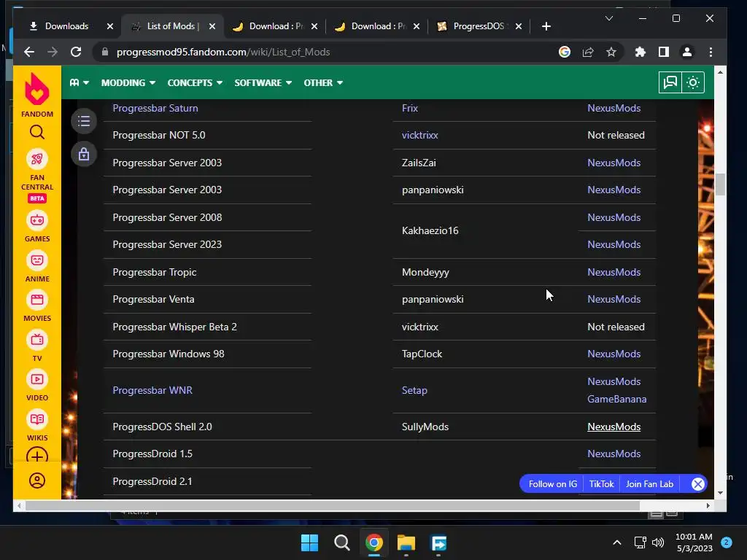Open Progressbar Saturn link

coord(155,108)
